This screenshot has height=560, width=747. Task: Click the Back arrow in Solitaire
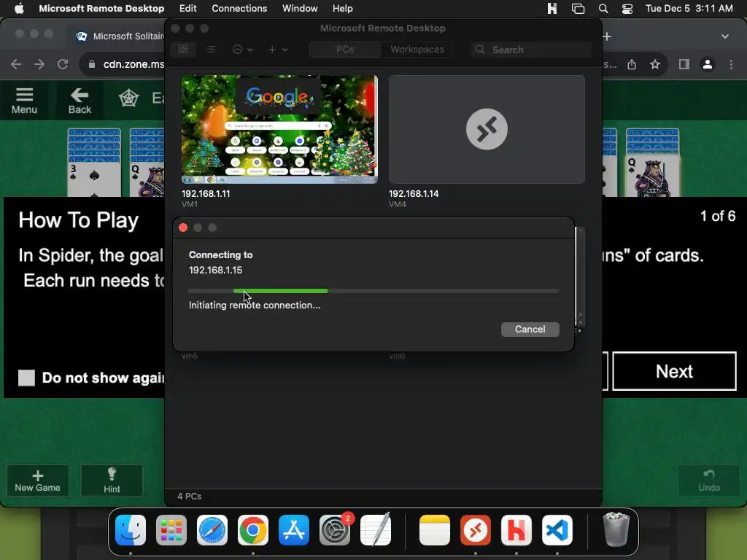pos(80,101)
